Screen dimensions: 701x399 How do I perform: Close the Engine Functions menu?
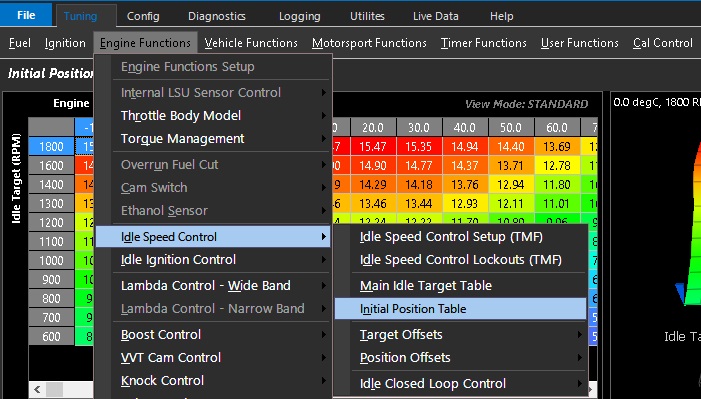tap(145, 43)
